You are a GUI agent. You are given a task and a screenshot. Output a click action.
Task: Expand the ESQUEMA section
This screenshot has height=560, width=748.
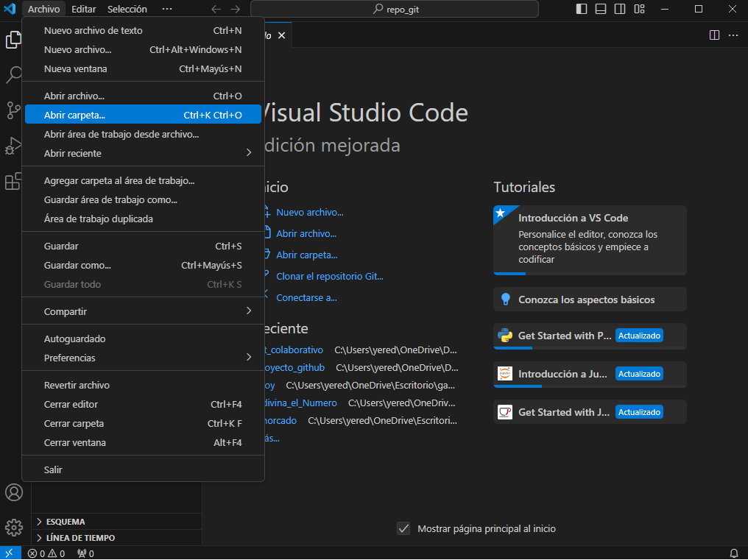point(117,521)
